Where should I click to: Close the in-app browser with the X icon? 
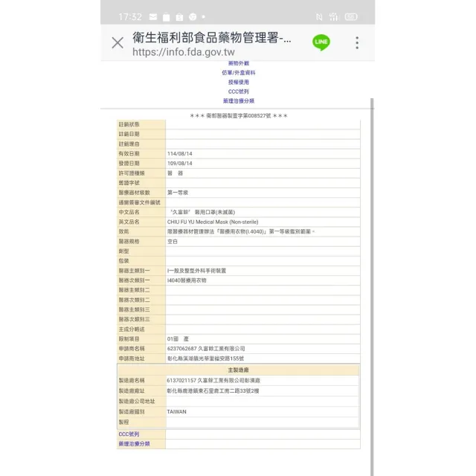click(118, 42)
